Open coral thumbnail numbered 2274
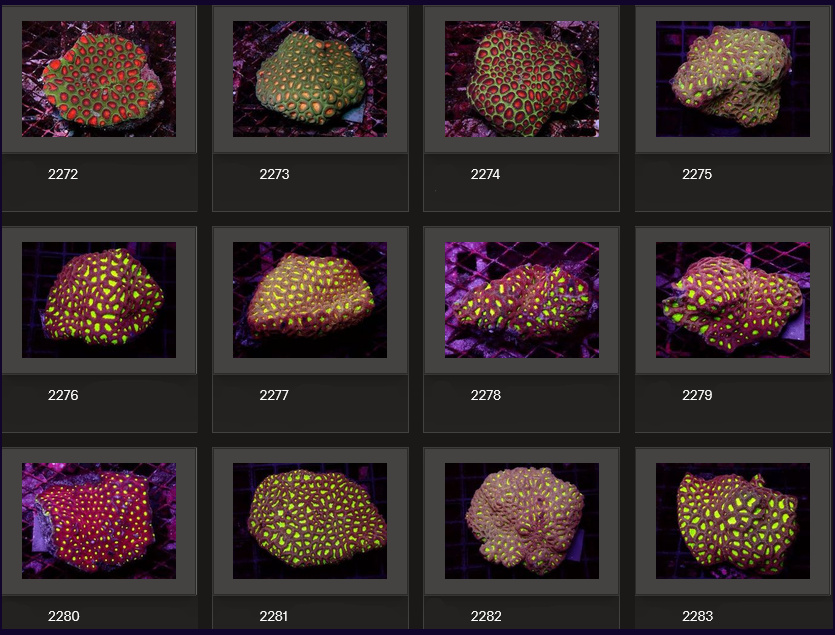 tap(522, 79)
